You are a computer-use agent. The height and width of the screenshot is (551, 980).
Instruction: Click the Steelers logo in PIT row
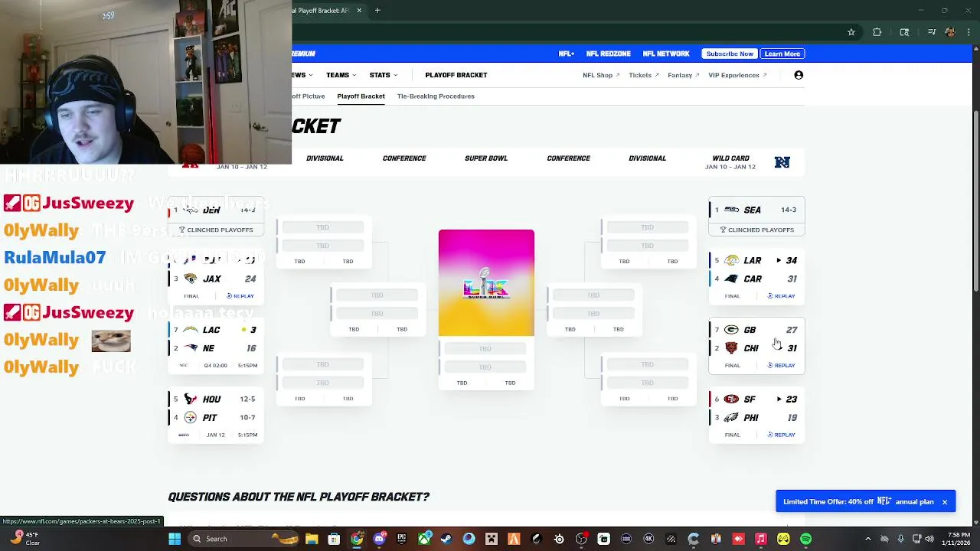click(190, 418)
